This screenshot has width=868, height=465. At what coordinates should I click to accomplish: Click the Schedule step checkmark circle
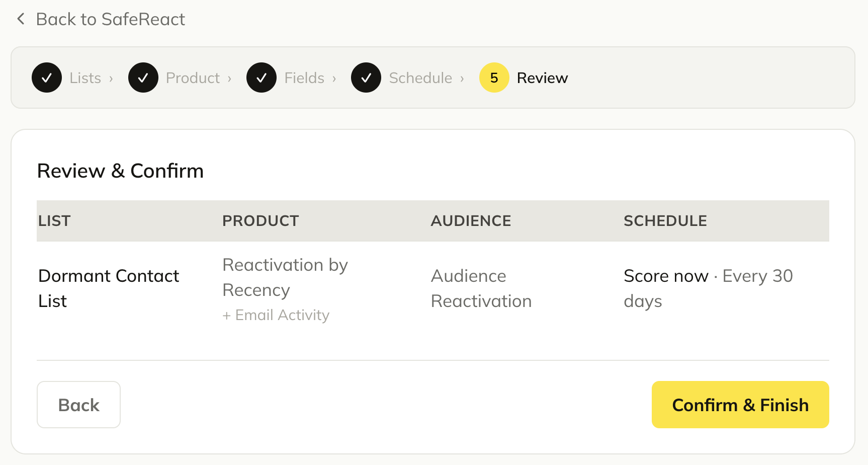pyautogui.click(x=366, y=77)
